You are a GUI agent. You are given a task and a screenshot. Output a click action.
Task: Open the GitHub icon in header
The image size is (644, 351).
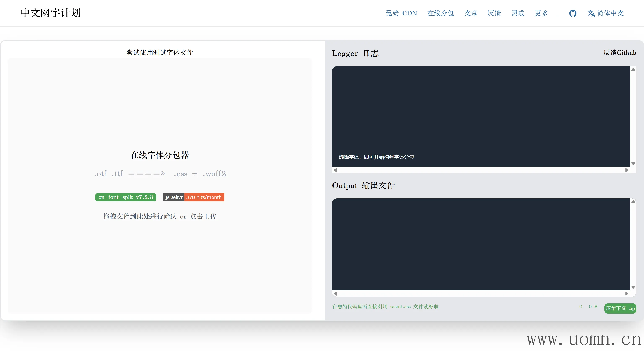[x=573, y=13]
